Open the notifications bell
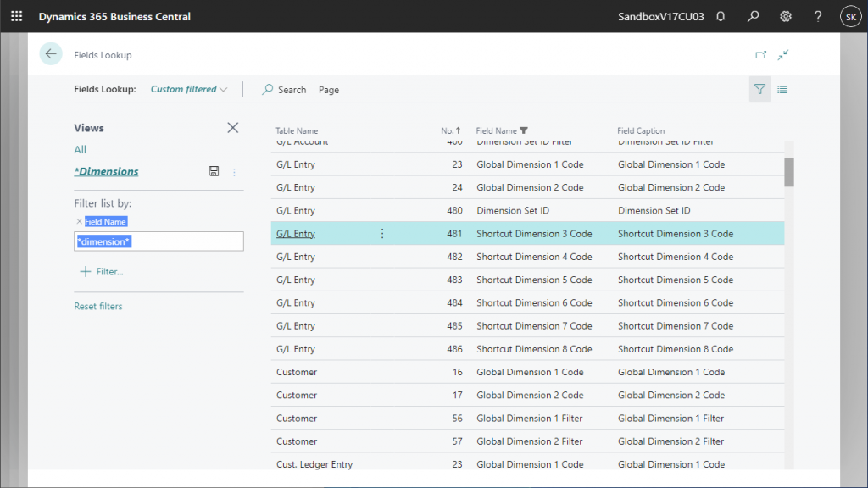 coord(721,17)
